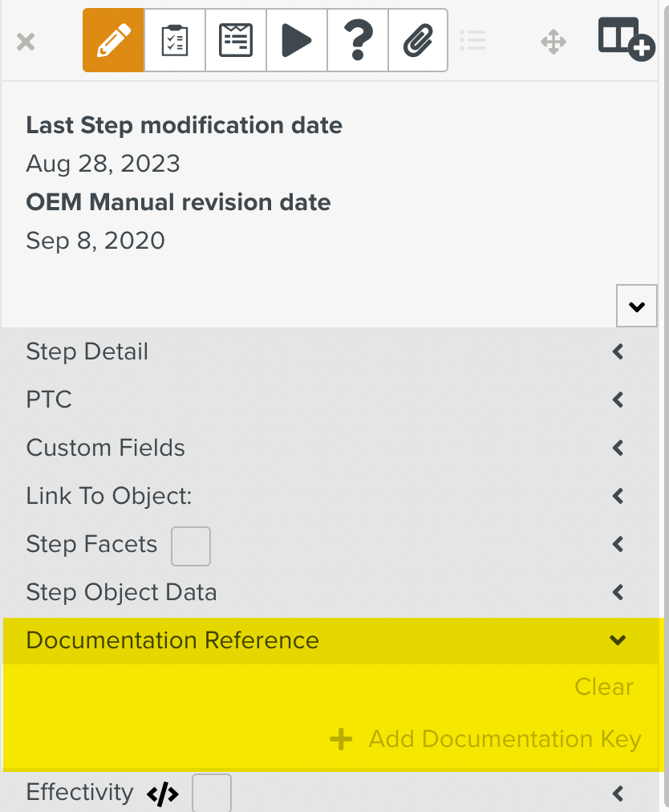Close the panel with the X icon
The width and height of the screenshot is (669, 812).
coord(26,42)
